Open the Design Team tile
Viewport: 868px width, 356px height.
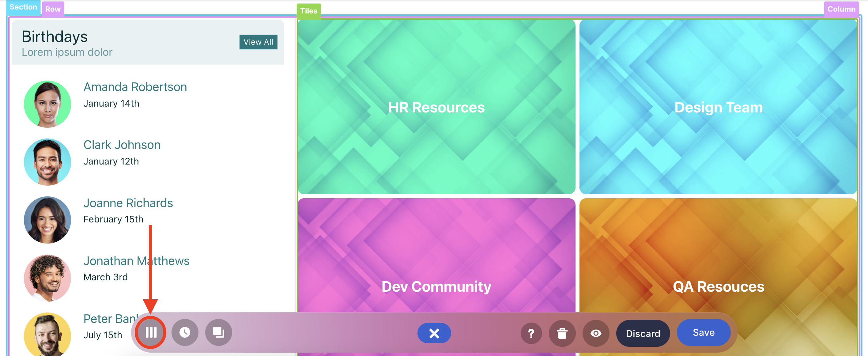pos(718,107)
